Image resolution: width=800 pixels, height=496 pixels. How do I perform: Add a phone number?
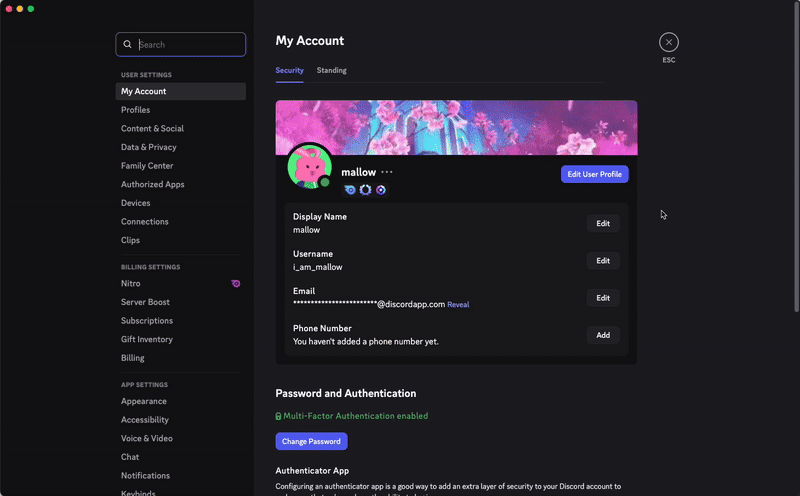click(x=602, y=335)
